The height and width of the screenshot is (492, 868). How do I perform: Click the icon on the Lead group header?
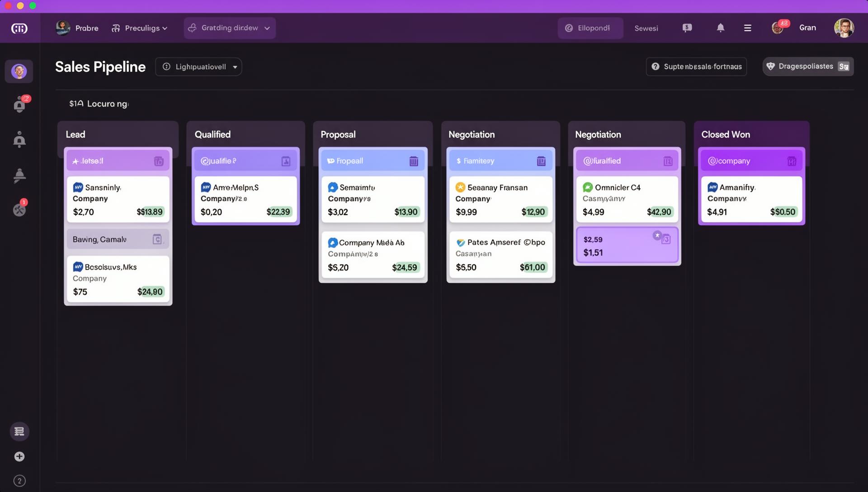[159, 161]
